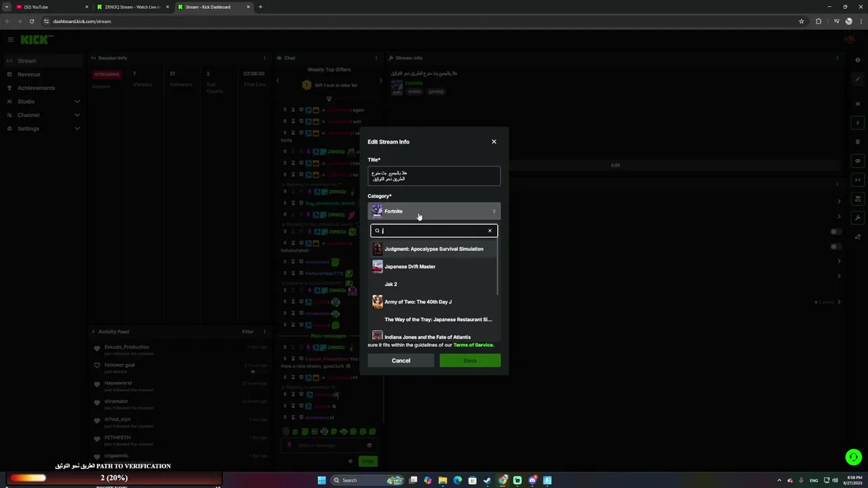Image resolution: width=868 pixels, height=488 pixels.
Task: Show hidden system tray icons
Action: pos(779,481)
